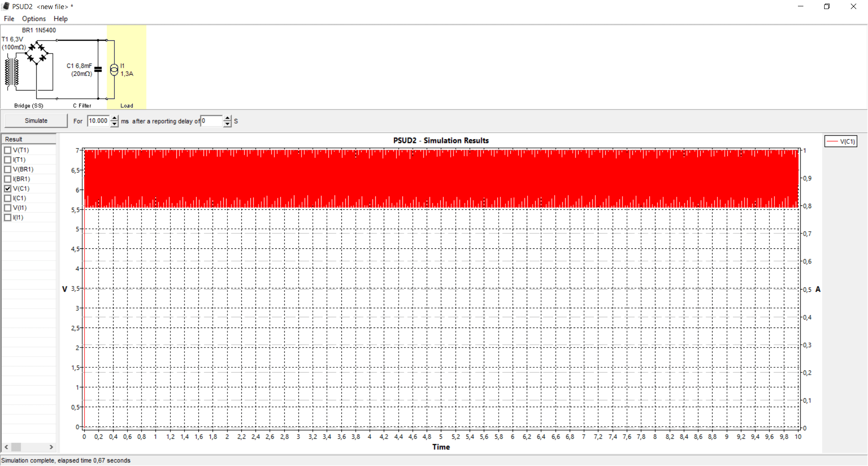
Task: Click the simulation duration field showing 10.000
Action: (99, 121)
